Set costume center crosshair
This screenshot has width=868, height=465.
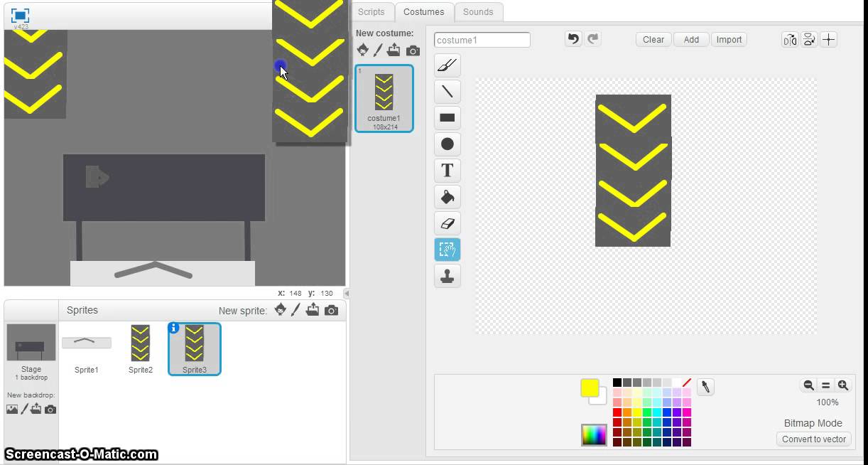829,40
